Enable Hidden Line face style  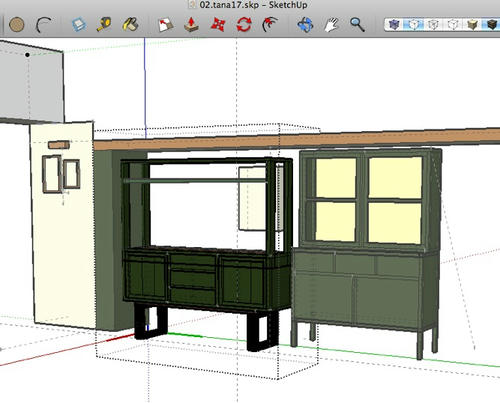pyautogui.click(x=433, y=25)
